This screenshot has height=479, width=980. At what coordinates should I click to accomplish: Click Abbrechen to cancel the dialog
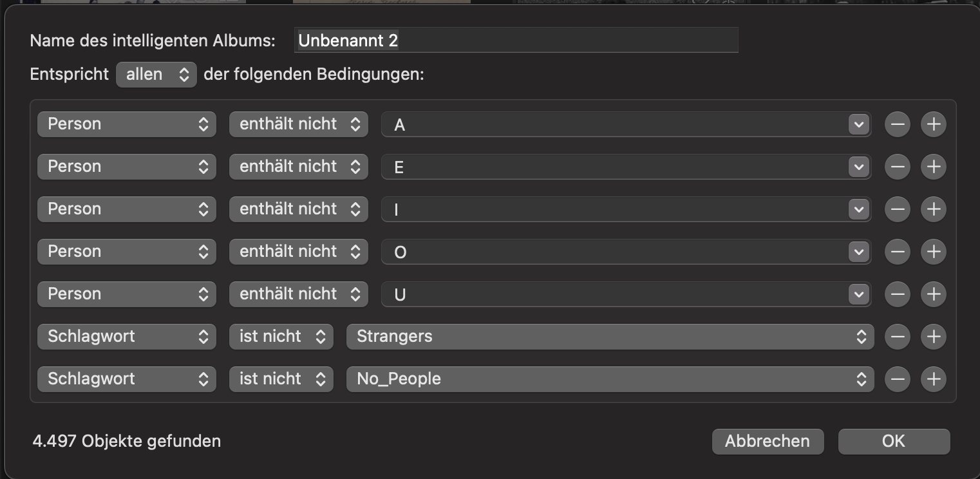(x=768, y=442)
